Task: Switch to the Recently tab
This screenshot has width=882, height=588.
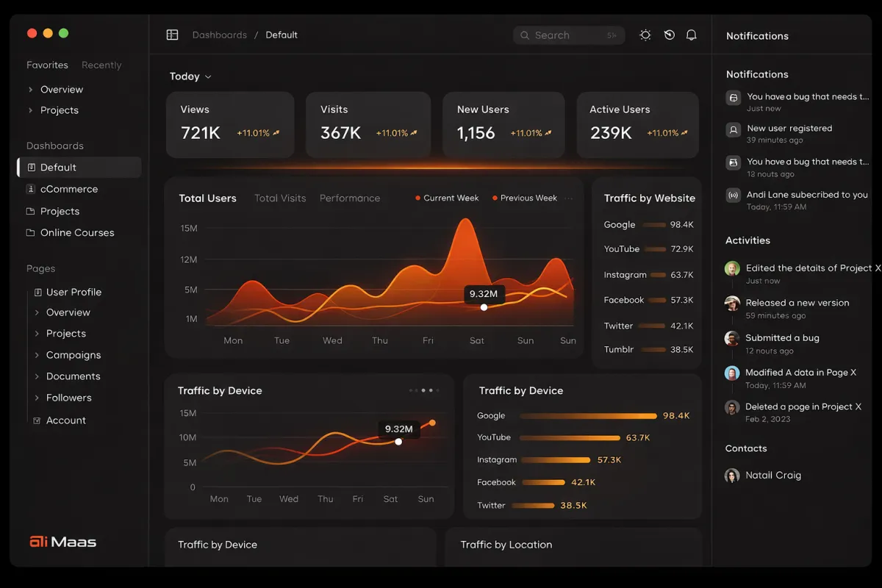Action: [x=101, y=65]
